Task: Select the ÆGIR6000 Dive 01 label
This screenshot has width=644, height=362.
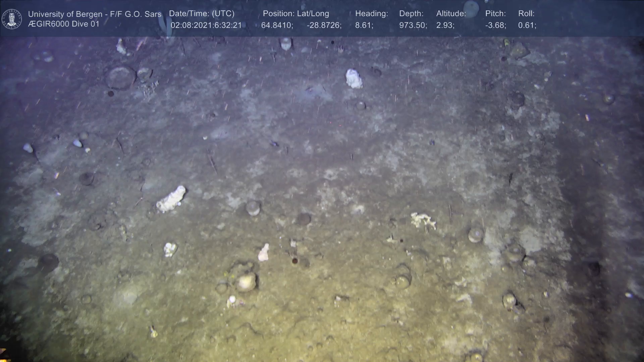Action: click(x=64, y=24)
